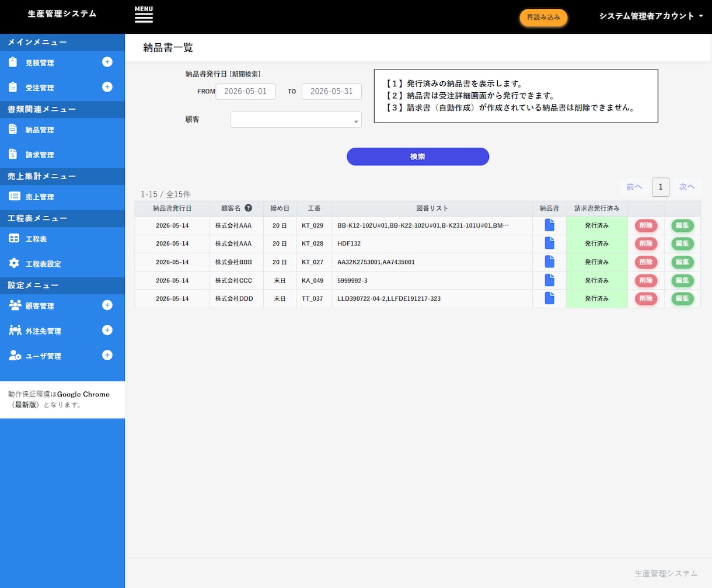
Task: Expand 見積管理 with its plus icon
Action: click(x=107, y=62)
